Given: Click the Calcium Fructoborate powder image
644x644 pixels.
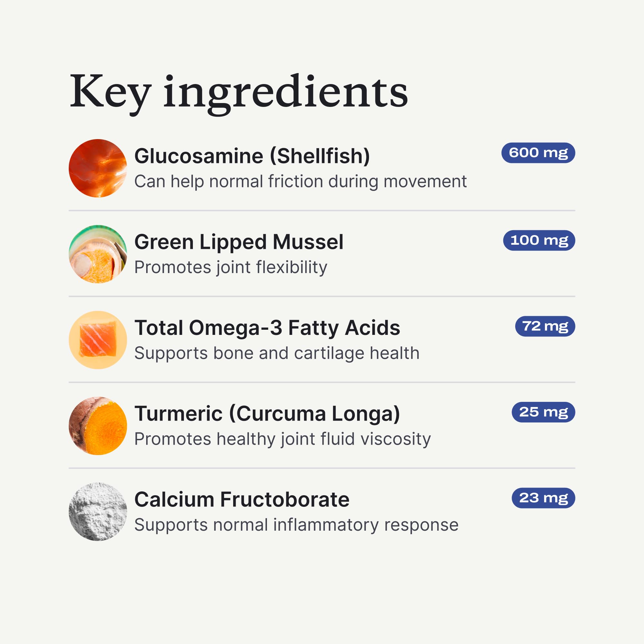Looking at the screenshot, I should [x=98, y=512].
